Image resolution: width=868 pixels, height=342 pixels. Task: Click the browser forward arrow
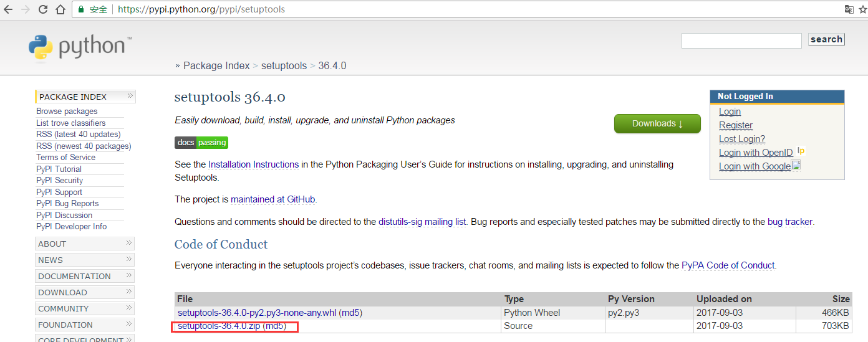(26, 9)
